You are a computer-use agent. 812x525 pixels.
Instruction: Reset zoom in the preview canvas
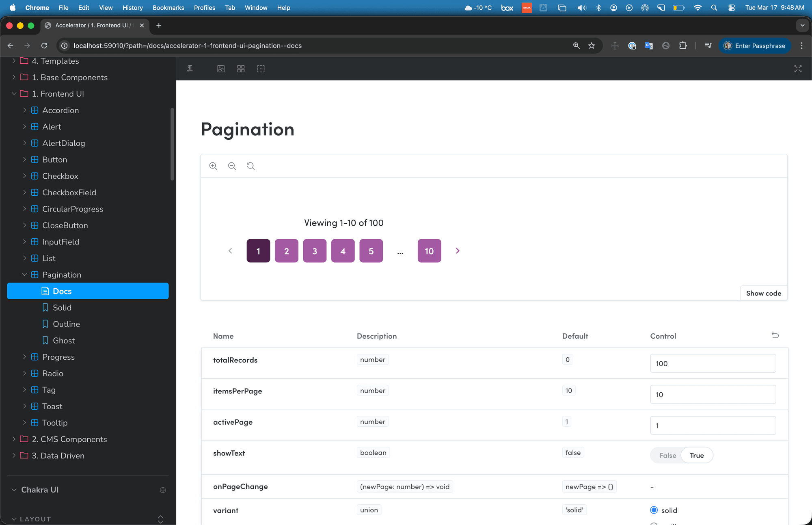click(251, 166)
